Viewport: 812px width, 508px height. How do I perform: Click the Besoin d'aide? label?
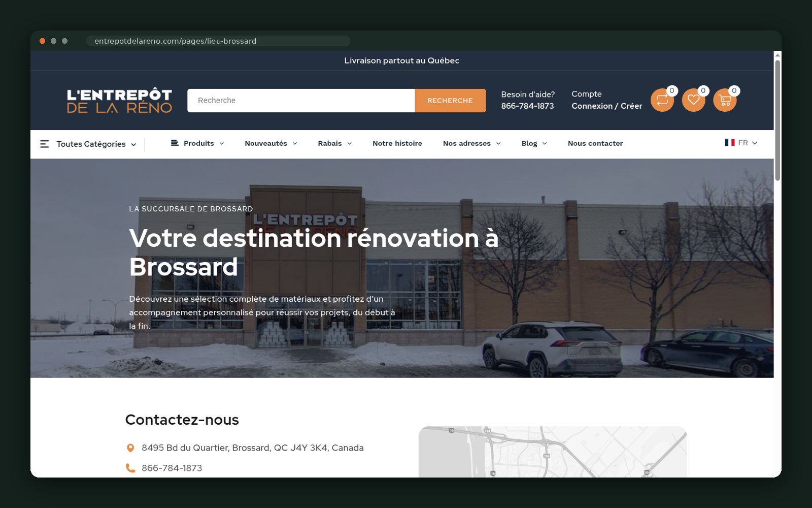point(528,94)
